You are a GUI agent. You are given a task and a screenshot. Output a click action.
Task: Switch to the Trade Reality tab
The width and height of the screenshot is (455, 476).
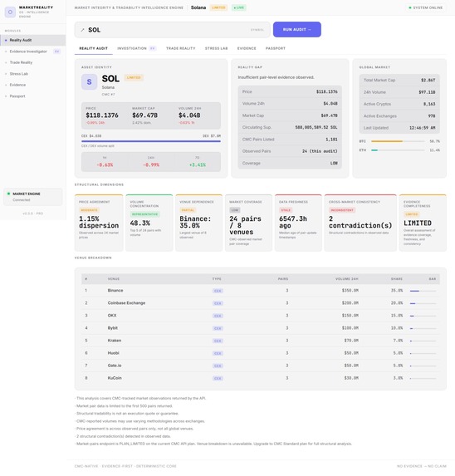pos(180,48)
